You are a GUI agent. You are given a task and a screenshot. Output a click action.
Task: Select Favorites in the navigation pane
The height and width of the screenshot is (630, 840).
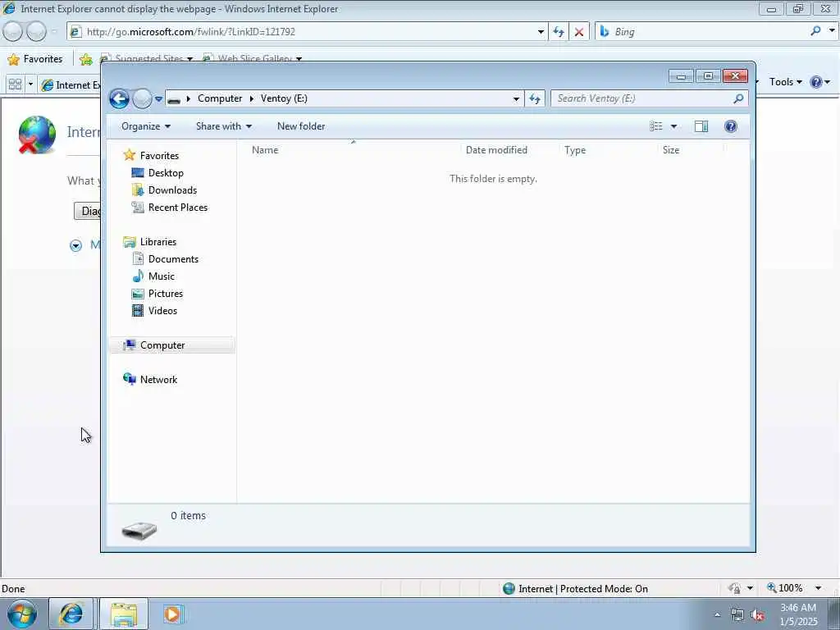pyautogui.click(x=159, y=156)
